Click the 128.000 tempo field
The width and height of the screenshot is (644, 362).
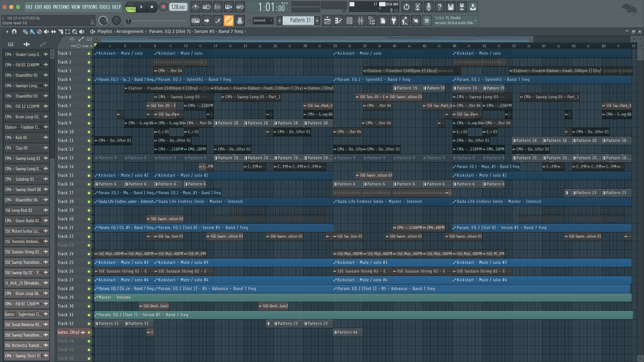click(x=178, y=7)
